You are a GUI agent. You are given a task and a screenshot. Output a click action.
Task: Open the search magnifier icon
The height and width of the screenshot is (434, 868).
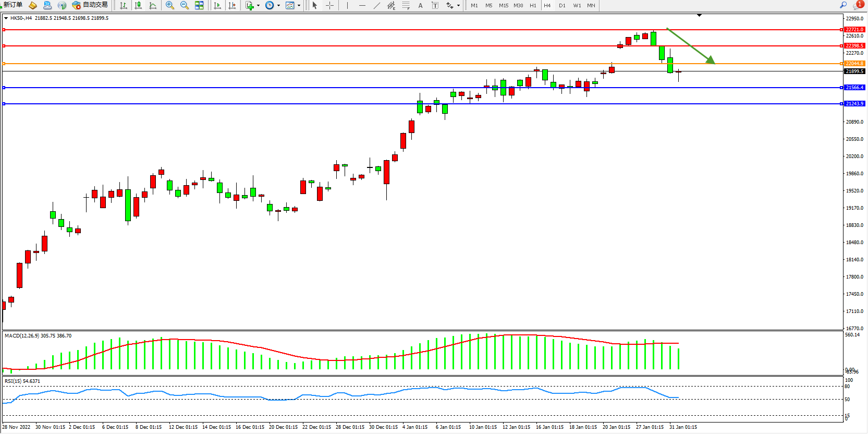coord(843,5)
